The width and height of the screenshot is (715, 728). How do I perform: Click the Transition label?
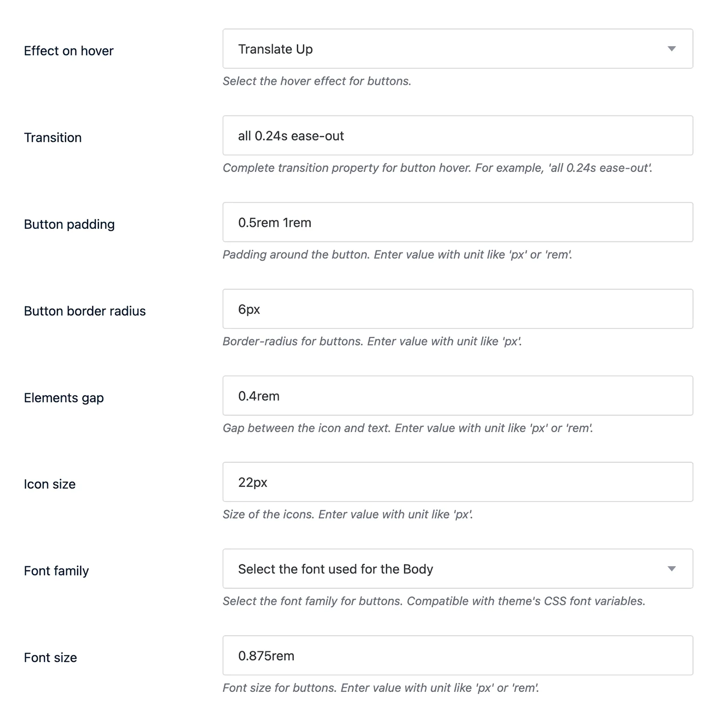click(x=53, y=137)
